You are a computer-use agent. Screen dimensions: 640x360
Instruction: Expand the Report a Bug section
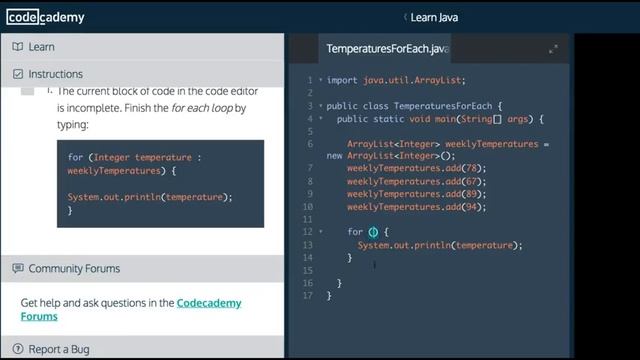(142, 348)
